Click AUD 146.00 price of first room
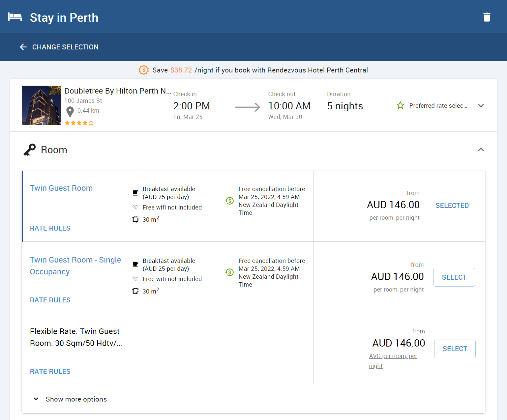 393,205
